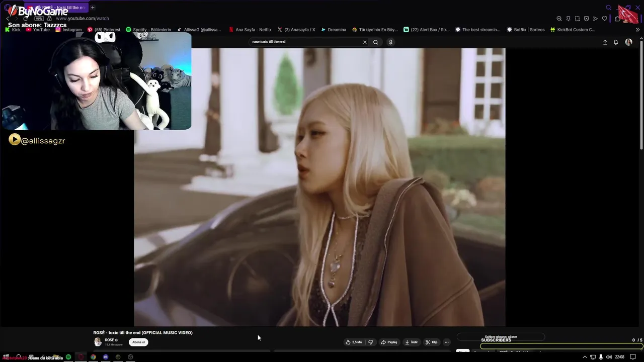Open the Türkiye'nin En Büy... bookmark
644x362 pixels.
(x=375, y=30)
